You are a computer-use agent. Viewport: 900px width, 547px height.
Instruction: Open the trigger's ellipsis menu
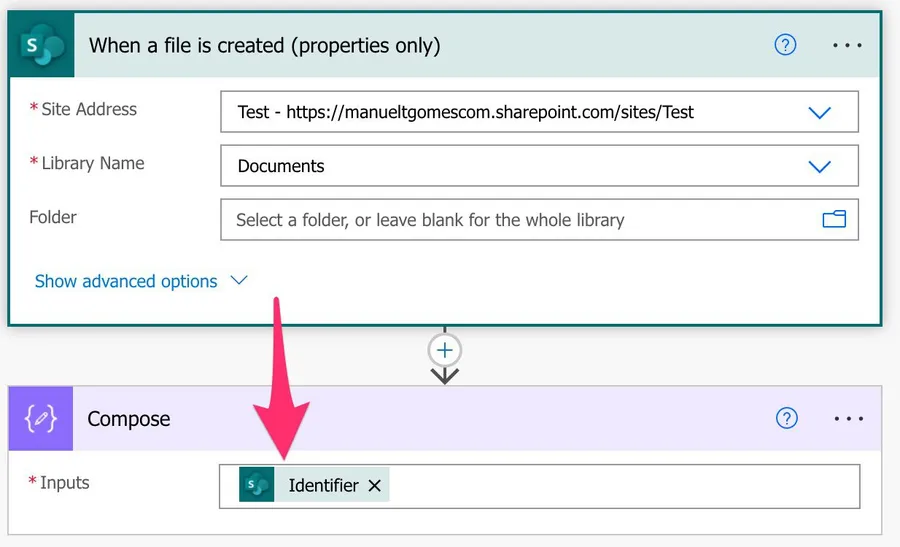pyautogui.click(x=847, y=46)
